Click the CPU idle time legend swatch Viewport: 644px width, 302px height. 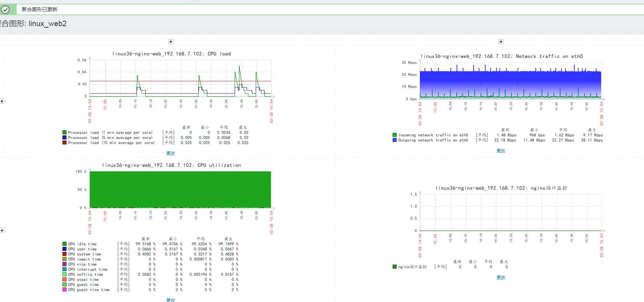[64, 244]
